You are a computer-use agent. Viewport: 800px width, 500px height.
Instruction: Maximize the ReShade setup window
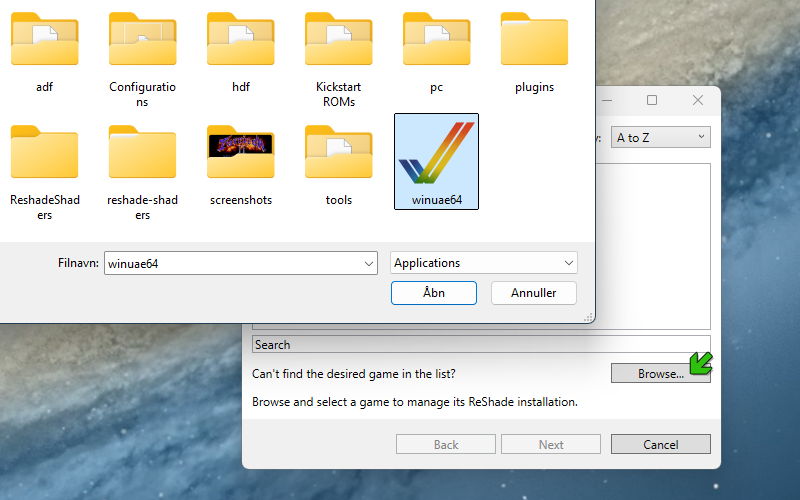point(652,100)
